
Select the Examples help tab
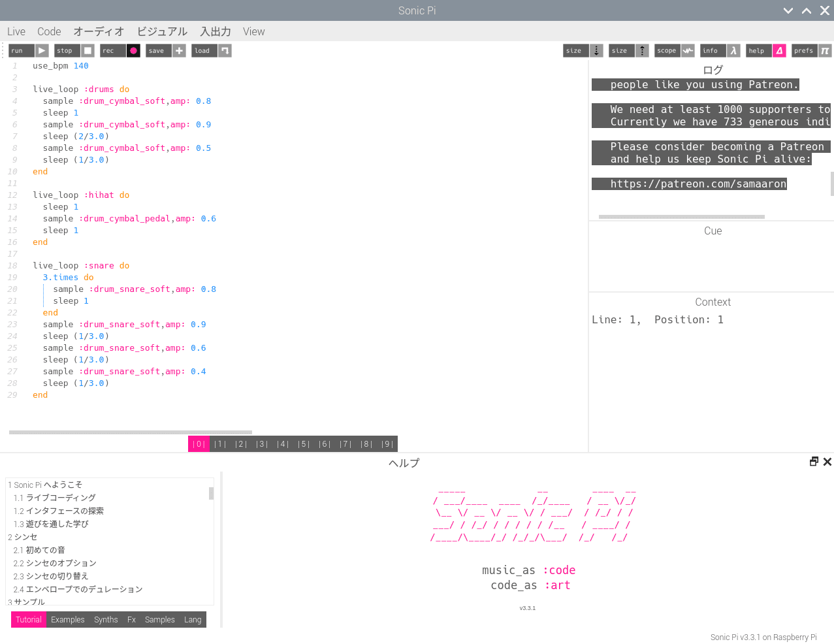(x=68, y=620)
